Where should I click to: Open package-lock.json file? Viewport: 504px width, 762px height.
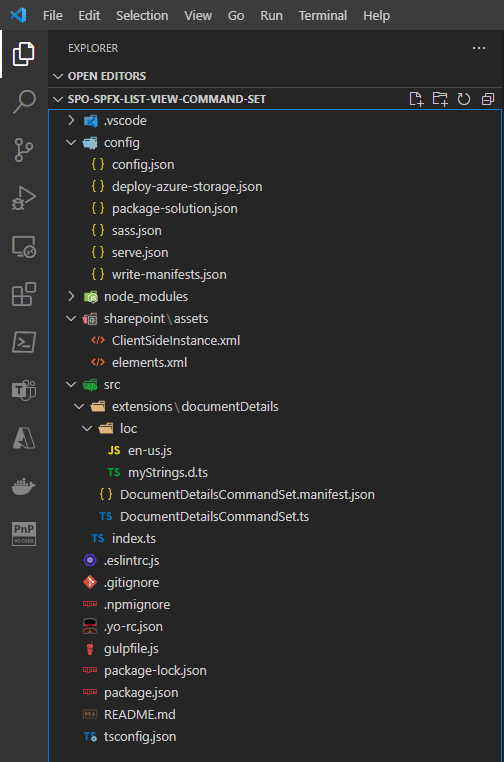(x=275, y=671)
